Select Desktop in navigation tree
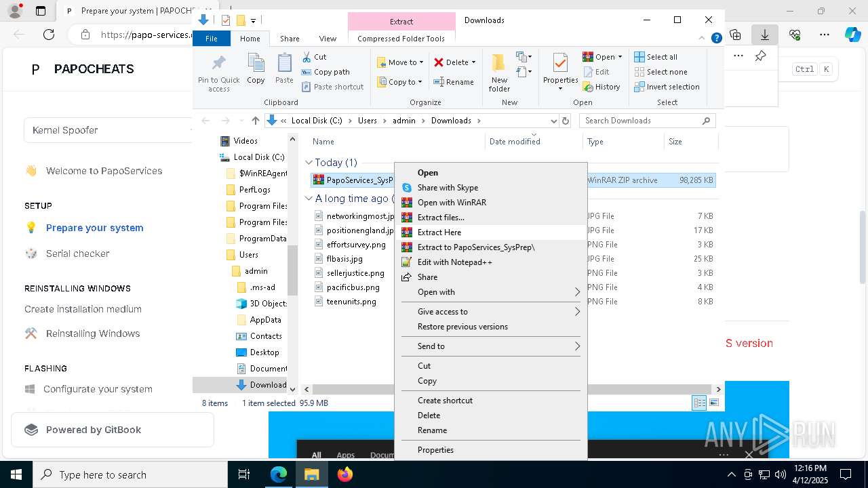The width and height of the screenshot is (868, 488). tap(264, 352)
